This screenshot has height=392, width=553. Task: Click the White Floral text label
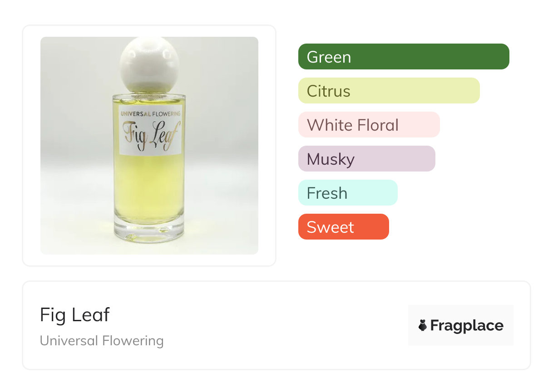tap(353, 125)
